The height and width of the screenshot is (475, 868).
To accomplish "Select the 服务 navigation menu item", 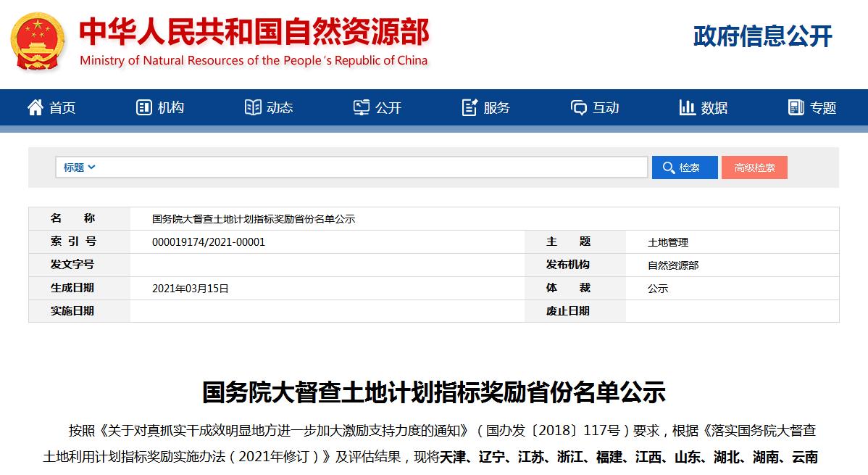I will pos(497,107).
